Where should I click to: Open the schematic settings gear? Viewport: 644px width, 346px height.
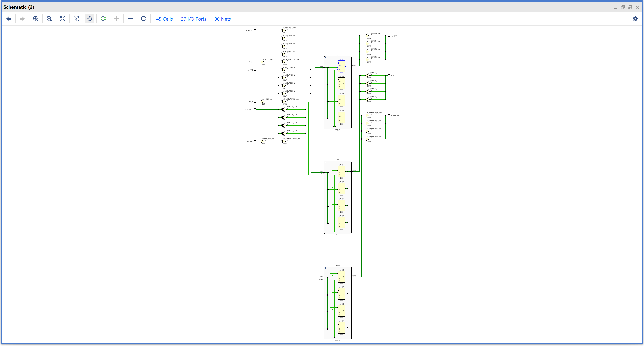pyautogui.click(x=635, y=19)
